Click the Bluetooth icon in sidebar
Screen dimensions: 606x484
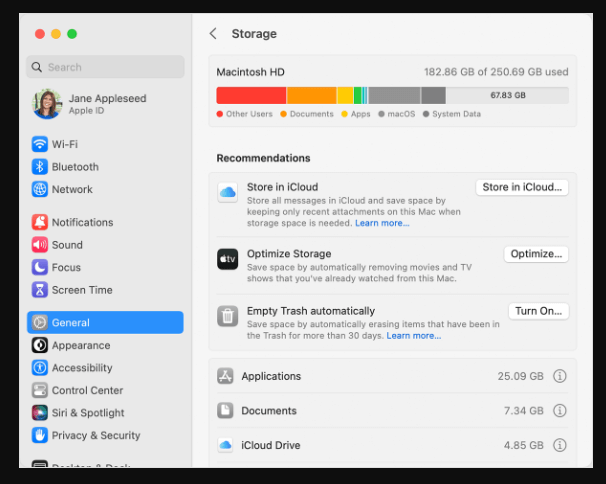[x=40, y=167]
